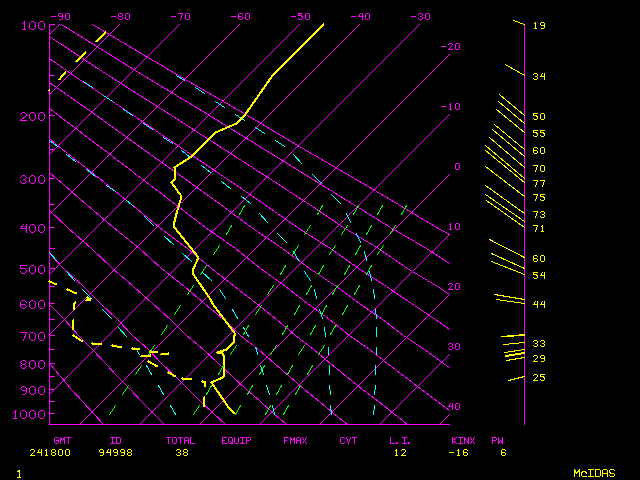The height and width of the screenshot is (480, 640).
Task: Click the KINX value -16
Action: [x=460, y=452]
